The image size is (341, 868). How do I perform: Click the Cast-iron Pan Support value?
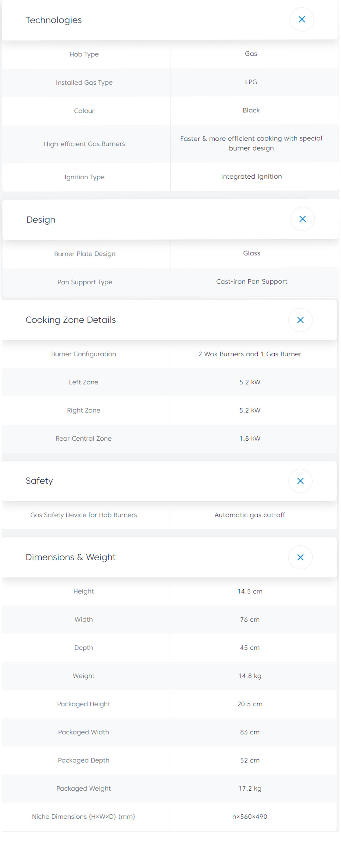252,281
